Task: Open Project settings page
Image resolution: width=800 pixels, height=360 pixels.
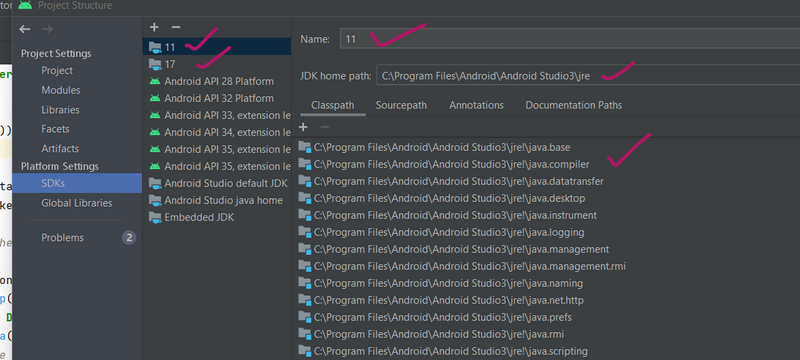Action: point(57,70)
